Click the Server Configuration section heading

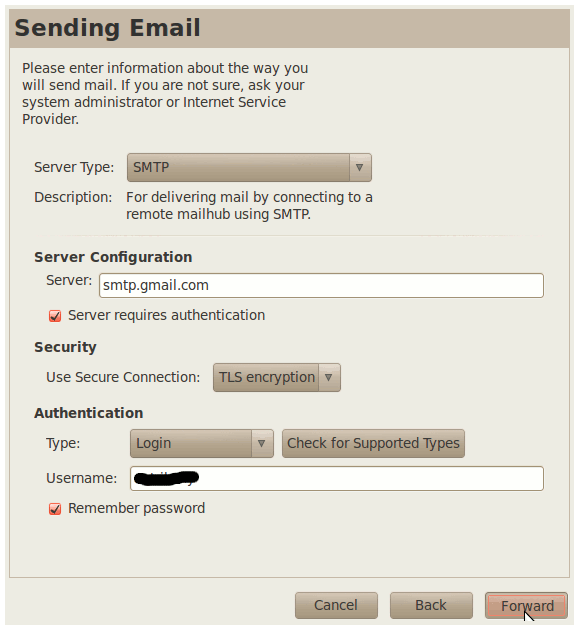click(113, 257)
